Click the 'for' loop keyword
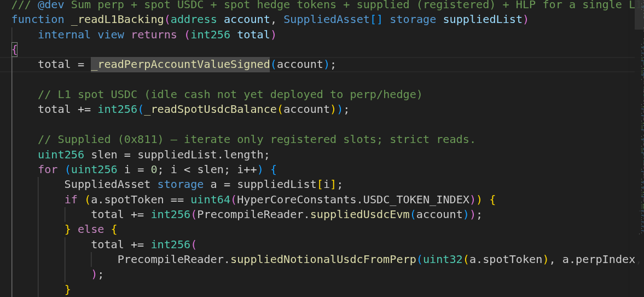The image size is (644, 297). [48, 169]
